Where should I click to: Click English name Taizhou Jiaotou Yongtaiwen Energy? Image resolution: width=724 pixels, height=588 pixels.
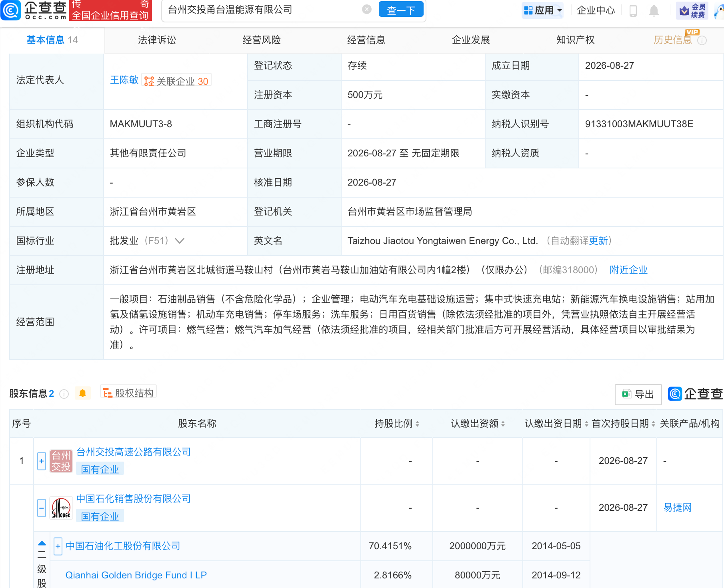(x=442, y=241)
